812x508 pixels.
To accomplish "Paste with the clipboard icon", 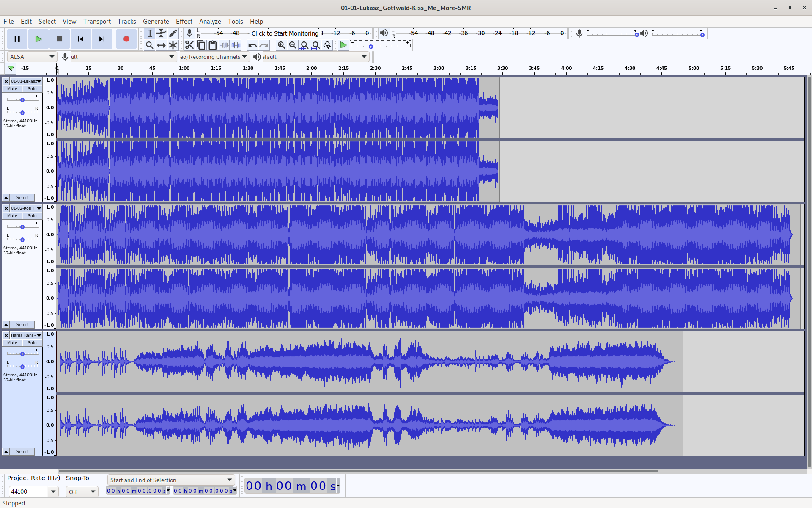I will pyautogui.click(x=213, y=45).
